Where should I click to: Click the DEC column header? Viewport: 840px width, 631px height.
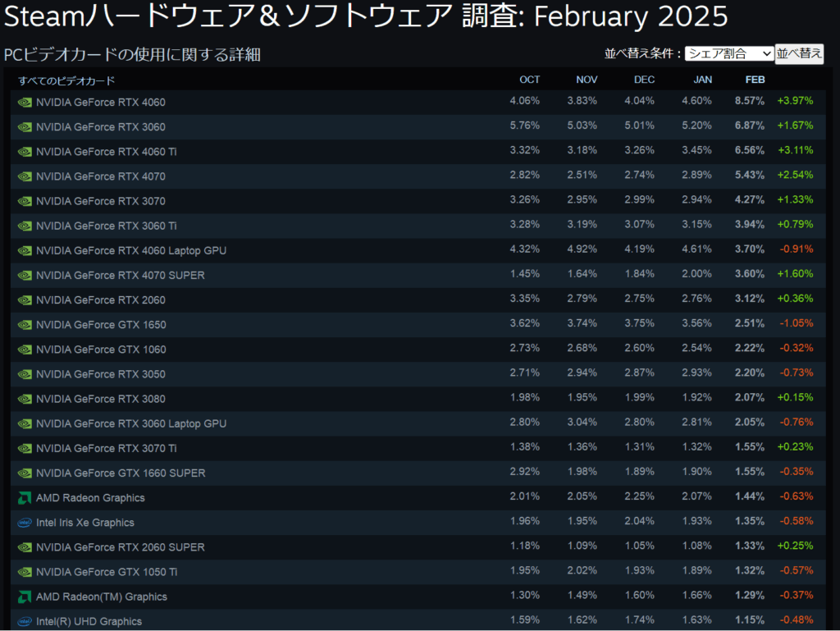tap(644, 80)
